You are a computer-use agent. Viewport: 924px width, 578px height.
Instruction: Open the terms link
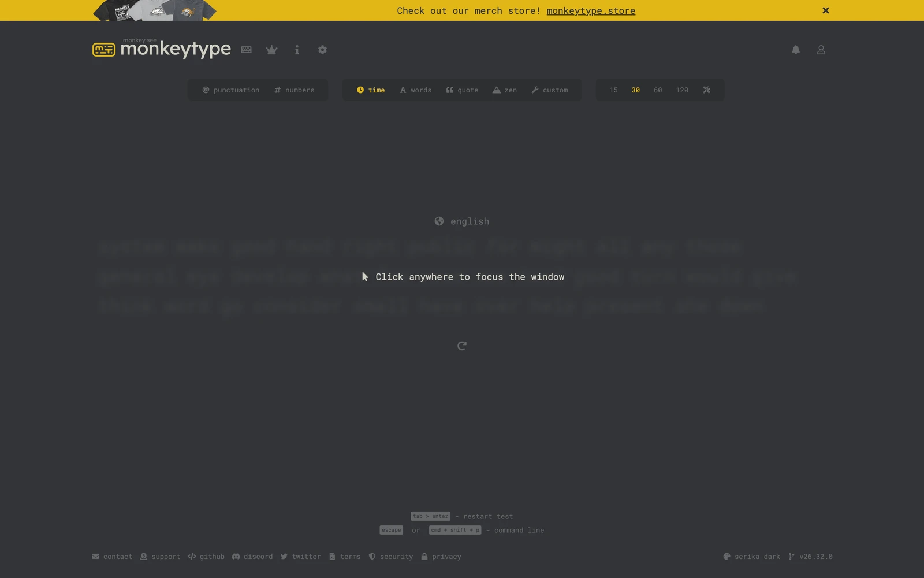pyautogui.click(x=345, y=557)
